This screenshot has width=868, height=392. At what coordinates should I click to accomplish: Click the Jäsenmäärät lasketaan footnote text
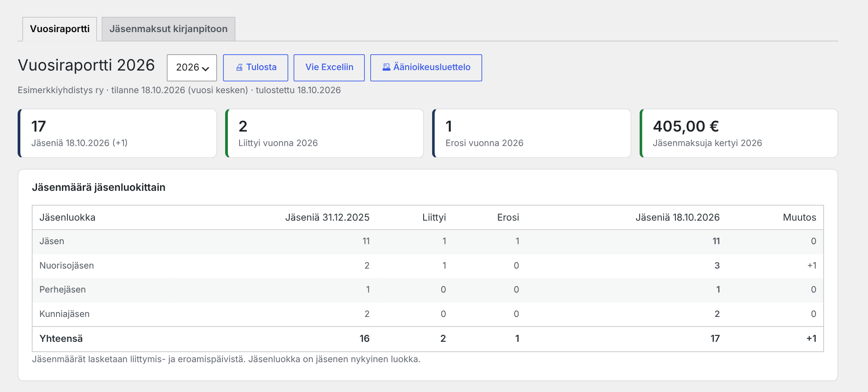tap(226, 359)
